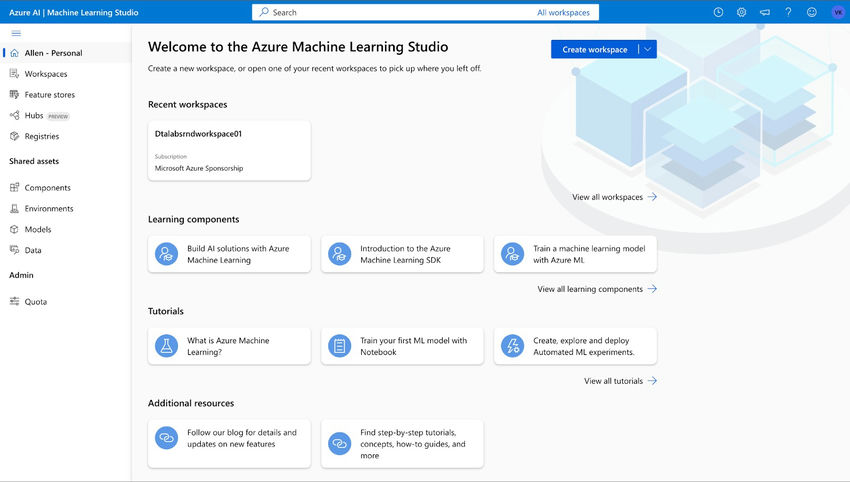
Task: Click the home icon beside Allen - Personal
Action: [x=15, y=53]
